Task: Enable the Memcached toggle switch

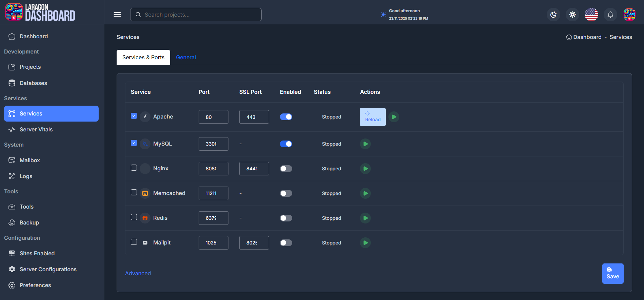Action: (x=286, y=193)
